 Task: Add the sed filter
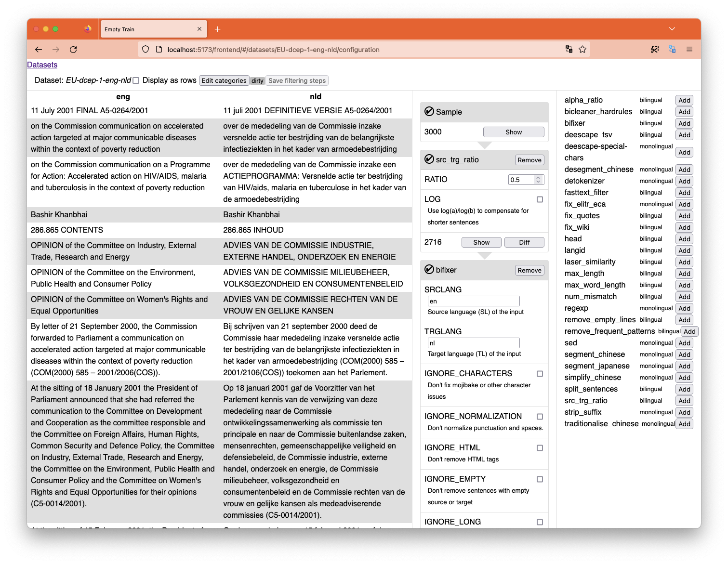[x=684, y=343]
